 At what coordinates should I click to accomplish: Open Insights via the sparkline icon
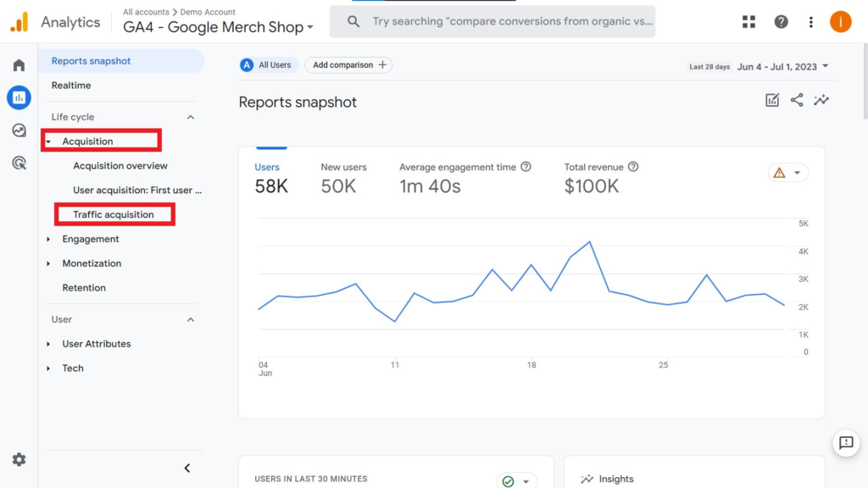tap(821, 99)
